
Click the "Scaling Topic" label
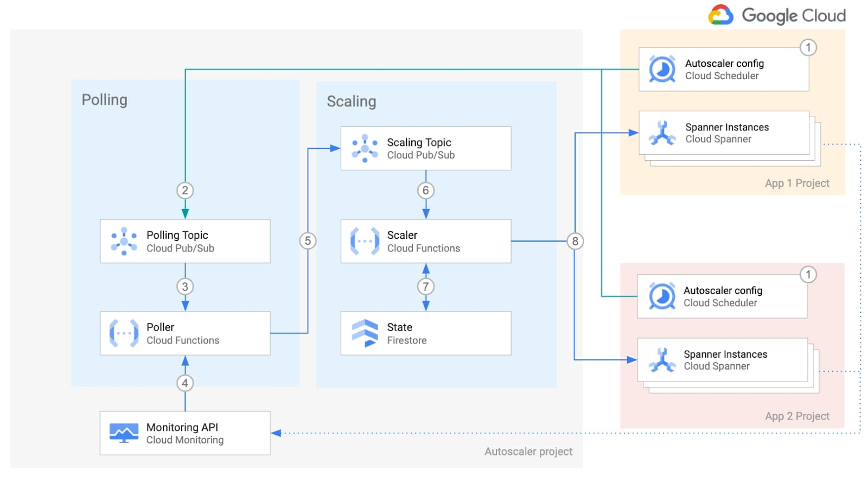tap(419, 142)
